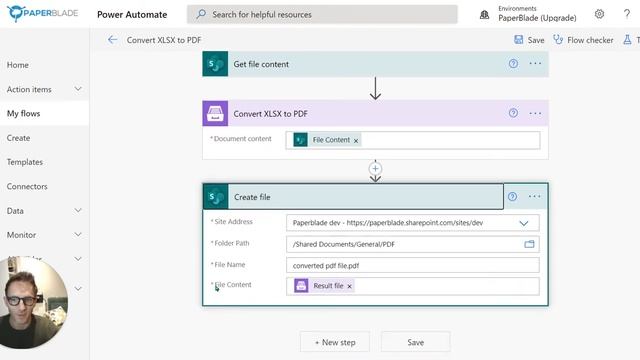Click the Convert XLSX to PDF step header
The width and height of the screenshot is (640, 360).
point(375,113)
